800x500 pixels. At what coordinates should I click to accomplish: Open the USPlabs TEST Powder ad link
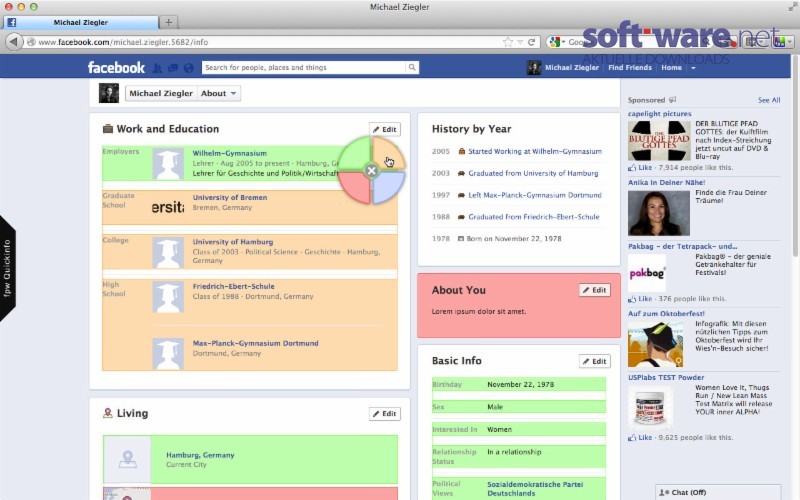[x=666, y=378]
